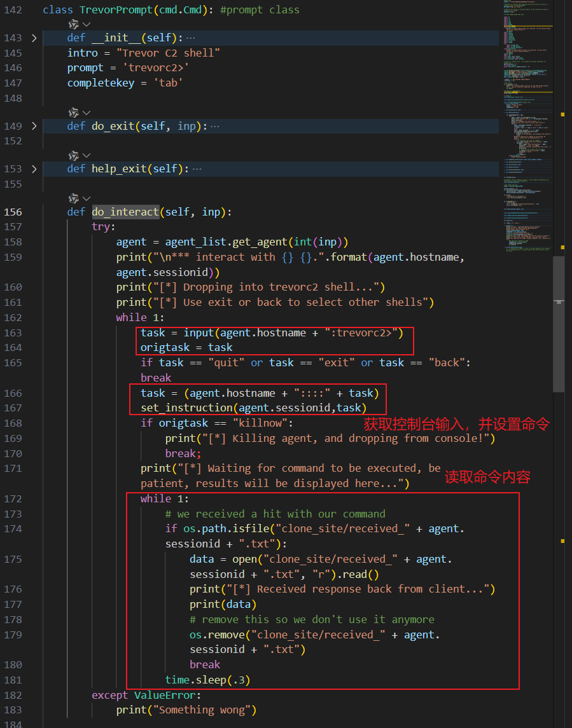Click the 'trevorc2>' prompt string on line 146
This screenshot has width=572, height=728.
(156, 68)
